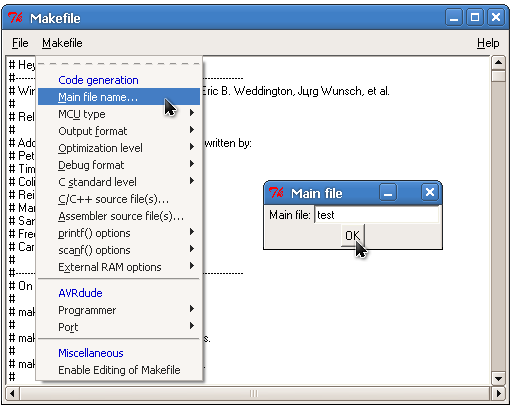510x407 pixels.
Task: Maximize the Makefile window
Action: 475,17
